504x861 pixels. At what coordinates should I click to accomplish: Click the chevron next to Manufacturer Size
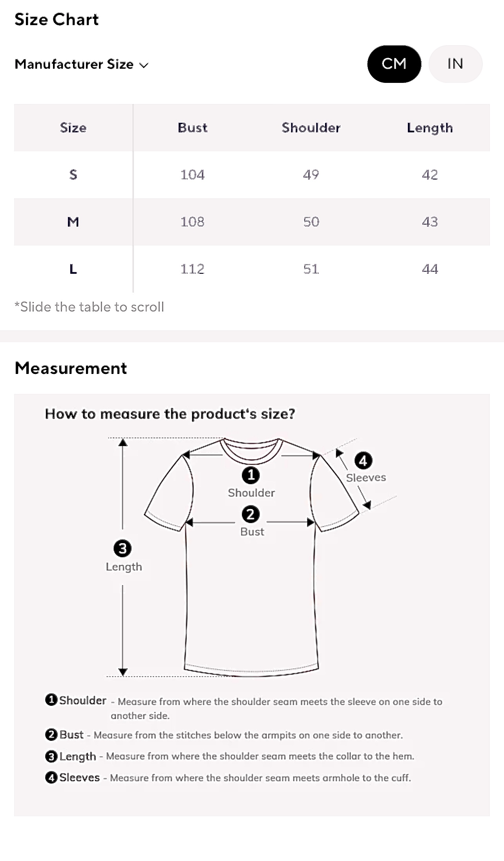144,65
